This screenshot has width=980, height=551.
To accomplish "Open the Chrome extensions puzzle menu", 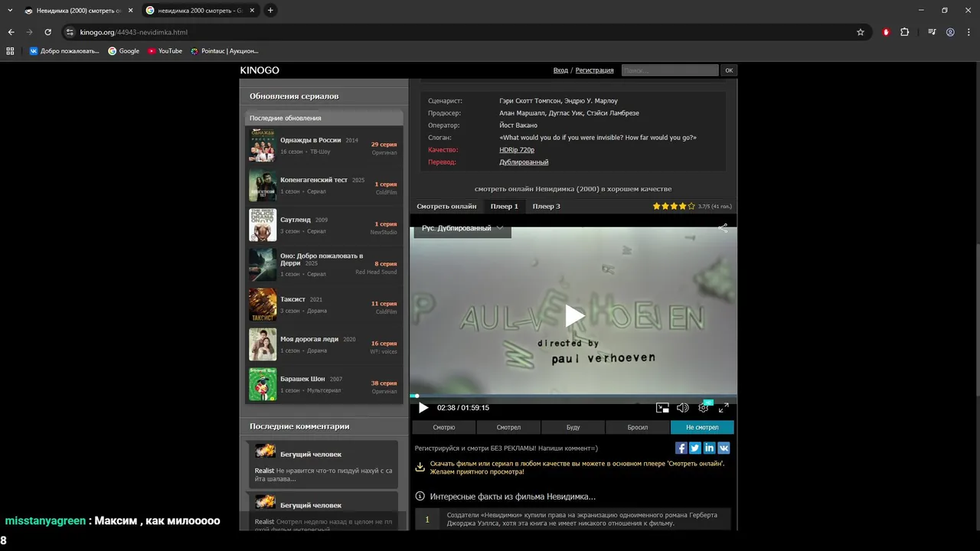I will coord(905,32).
